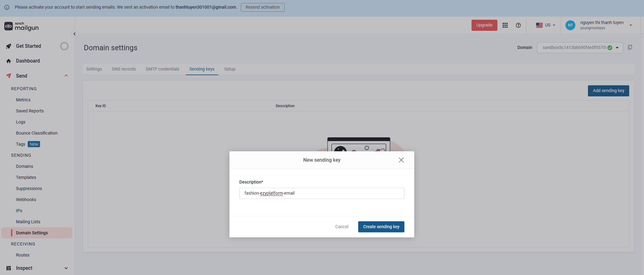
Task: Click the Description input field
Action: [322, 193]
